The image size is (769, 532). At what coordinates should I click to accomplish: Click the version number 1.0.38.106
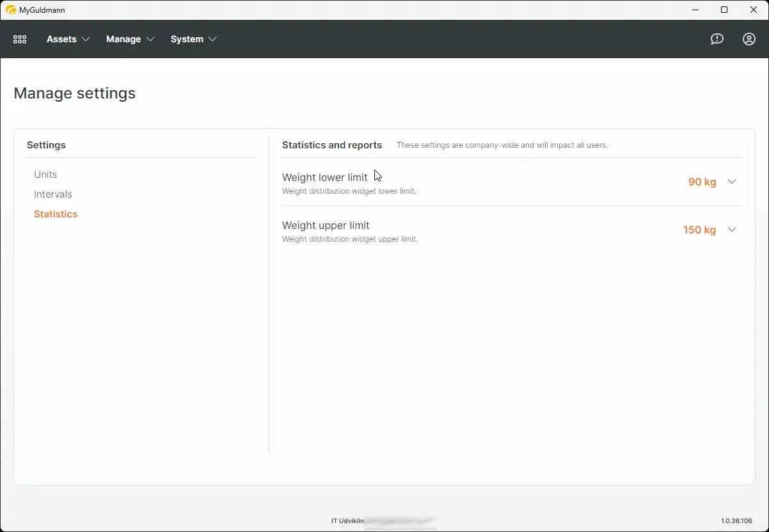(x=735, y=520)
